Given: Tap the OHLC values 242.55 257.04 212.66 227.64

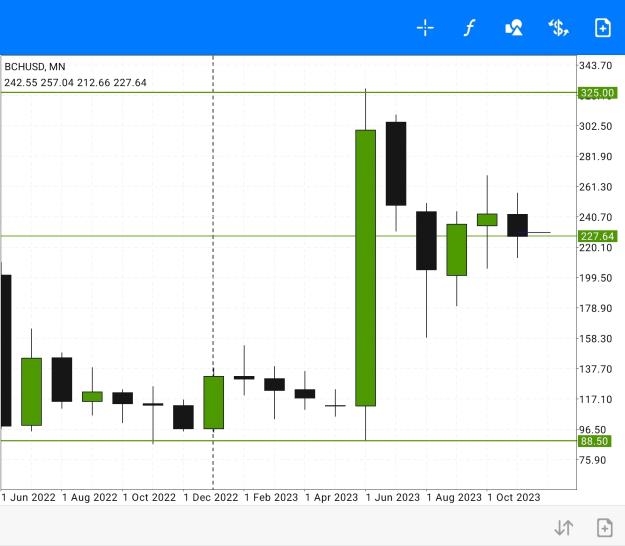Looking at the screenshot, I should click(x=75, y=82).
